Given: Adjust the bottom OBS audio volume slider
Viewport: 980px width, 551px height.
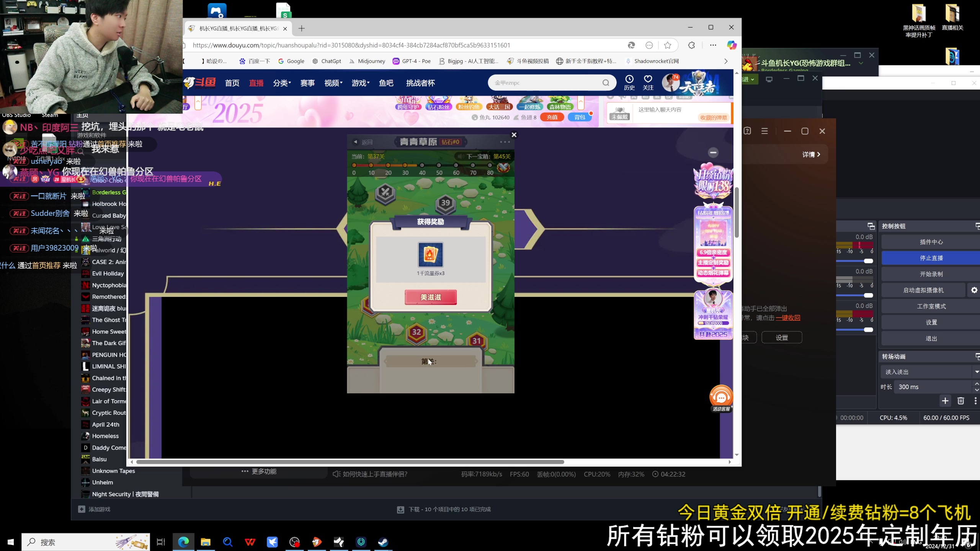Looking at the screenshot, I should tap(868, 330).
